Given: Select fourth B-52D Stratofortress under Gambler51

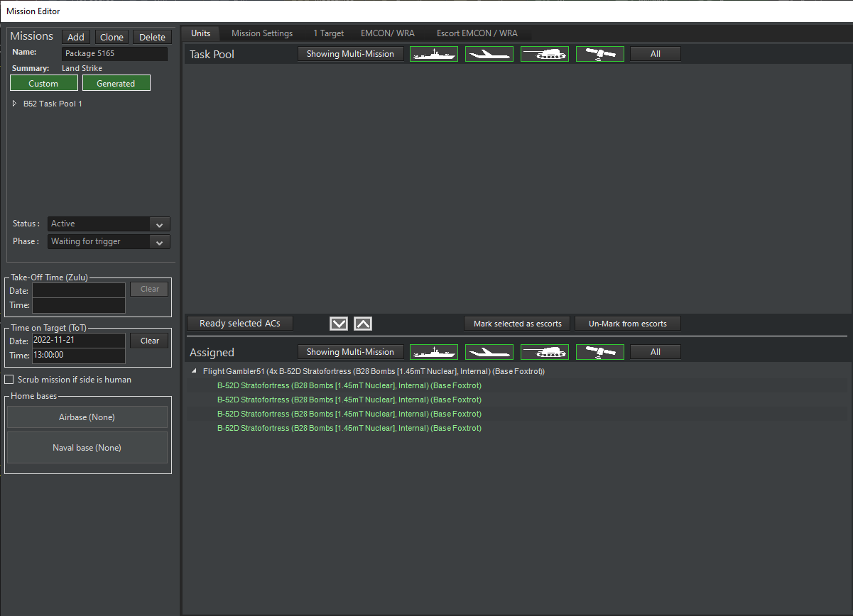Looking at the screenshot, I should 349,428.
